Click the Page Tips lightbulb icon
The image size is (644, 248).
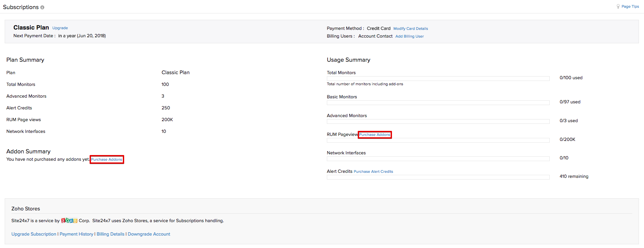pos(618,6)
